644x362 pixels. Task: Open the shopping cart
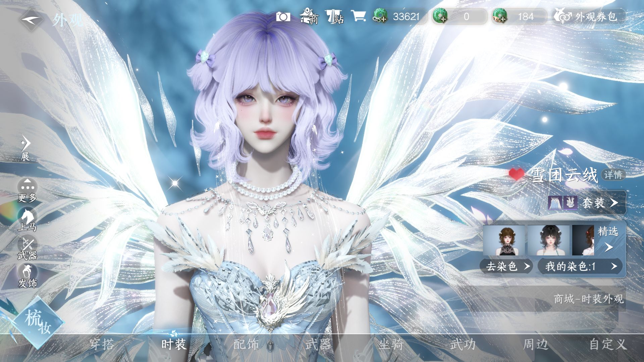point(358,16)
